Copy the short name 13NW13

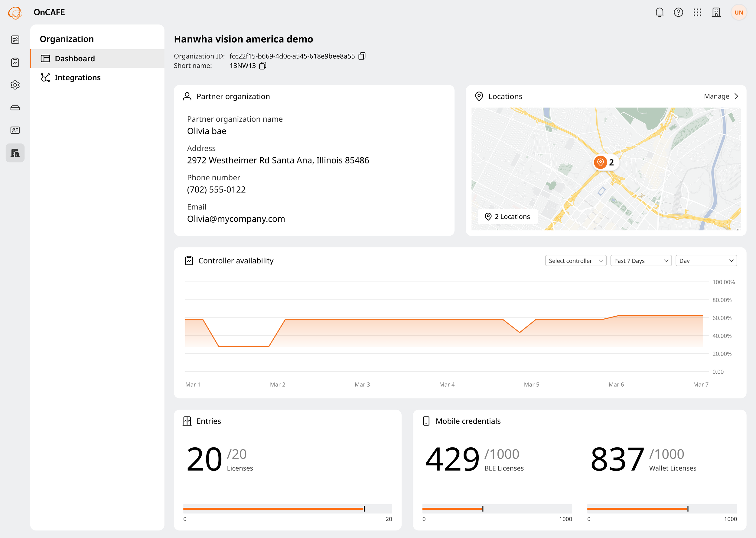(262, 66)
